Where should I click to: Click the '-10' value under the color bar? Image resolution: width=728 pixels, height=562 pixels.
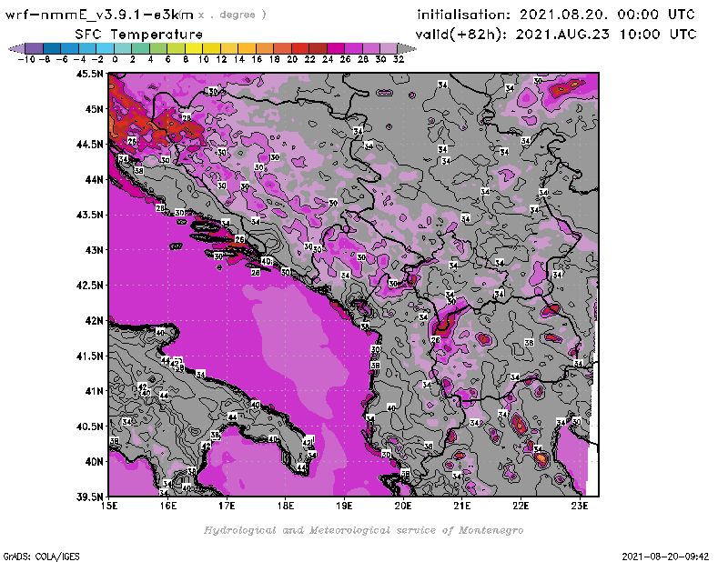coord(26,59)
